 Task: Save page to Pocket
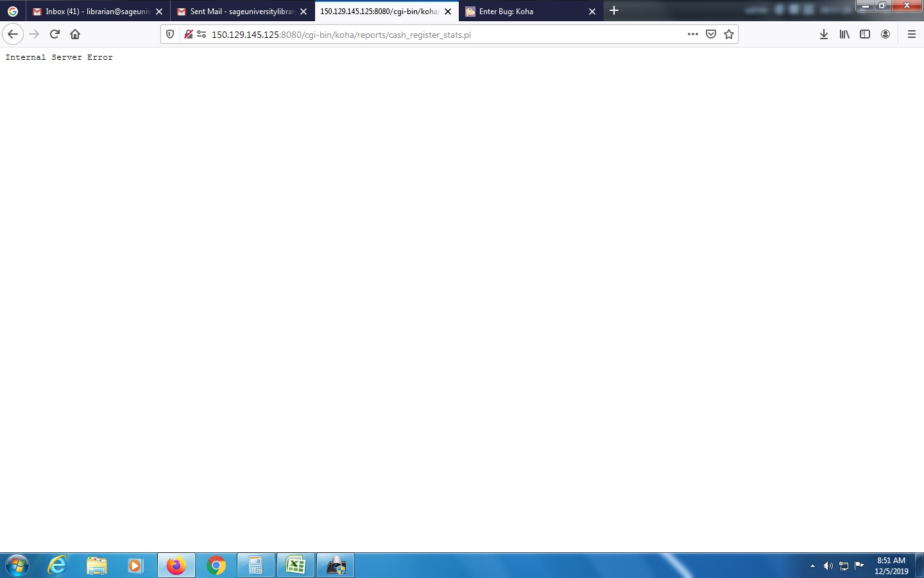pyautogui.click(x=711, y=35)
